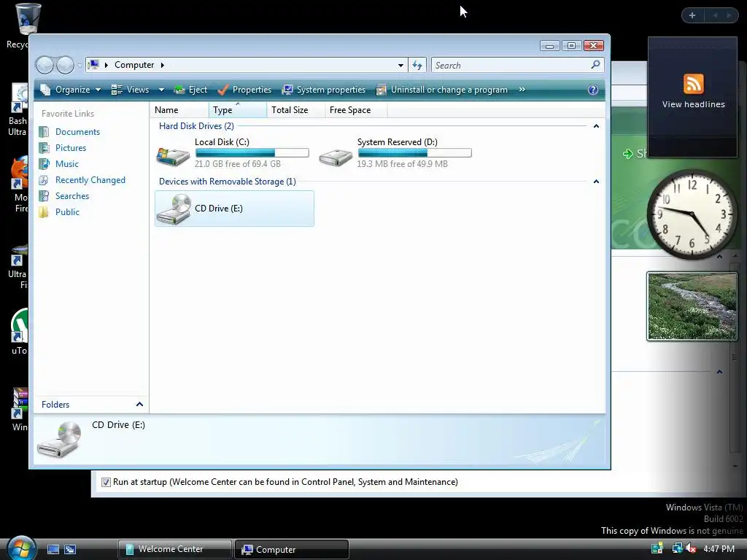Open the recent pages dropdown near Back
Viewport: 747px width, 560px height.
click(79, 65)
